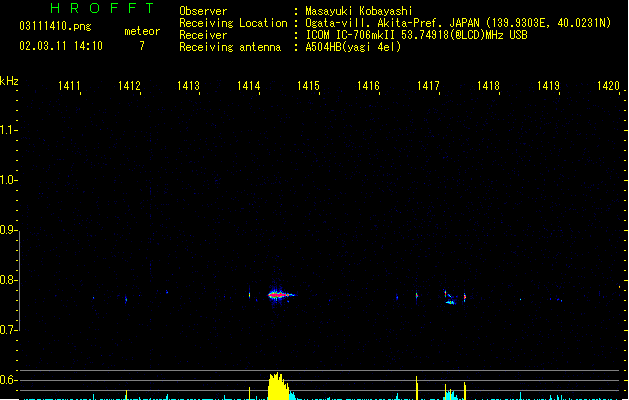Click the 1419 time axis marker
Screen dimensions: 629x400
click(548, 86)
